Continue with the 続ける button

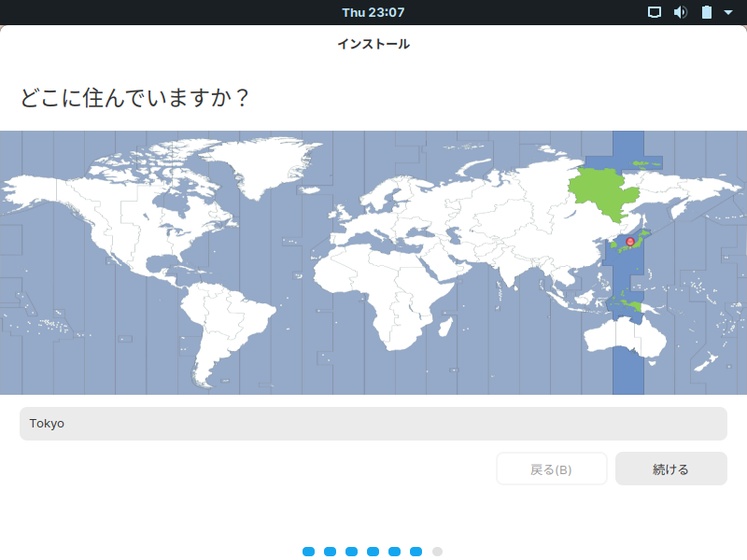pyautogui.click(x=670, y=469)
